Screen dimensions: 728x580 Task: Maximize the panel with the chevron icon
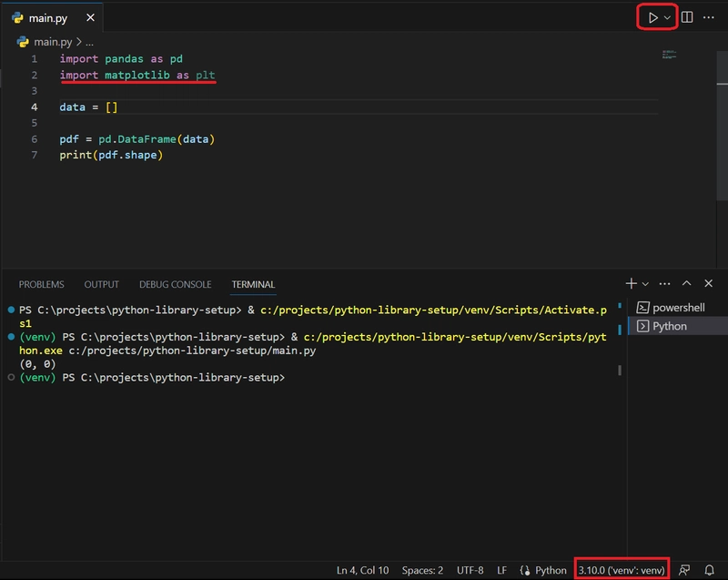[x=687, y=284]
